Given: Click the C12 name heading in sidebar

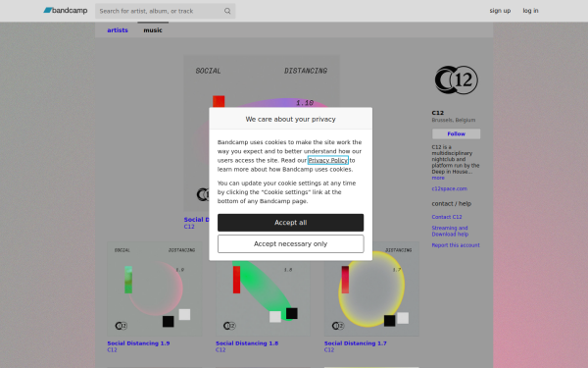Looking at the screenshot, I should 438,113.
